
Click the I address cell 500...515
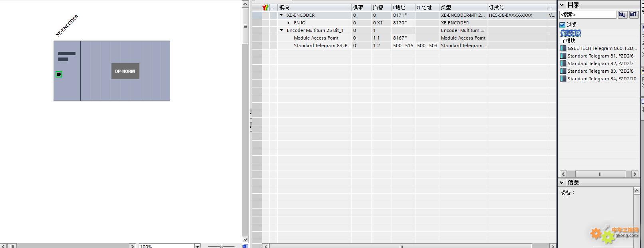403,46
